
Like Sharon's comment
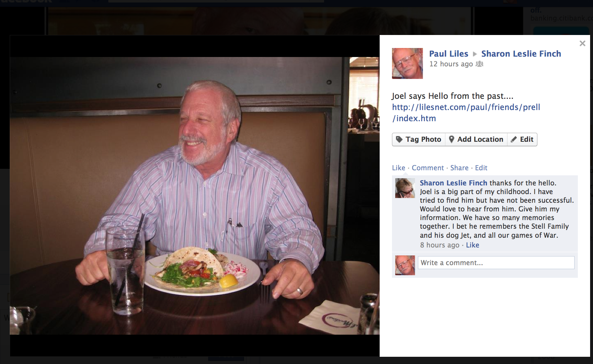coord(472,245)
